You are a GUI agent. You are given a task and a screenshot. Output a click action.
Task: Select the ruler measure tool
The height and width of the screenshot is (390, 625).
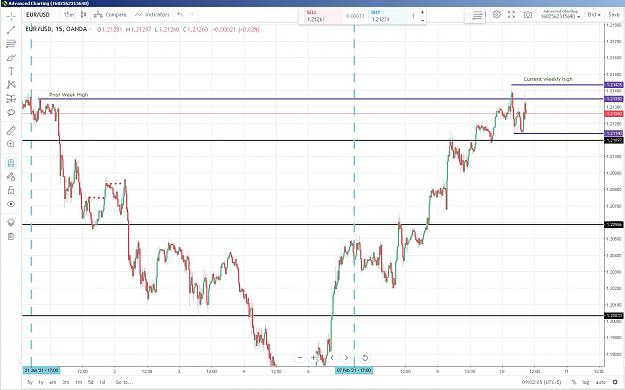[x=11, y=130]
